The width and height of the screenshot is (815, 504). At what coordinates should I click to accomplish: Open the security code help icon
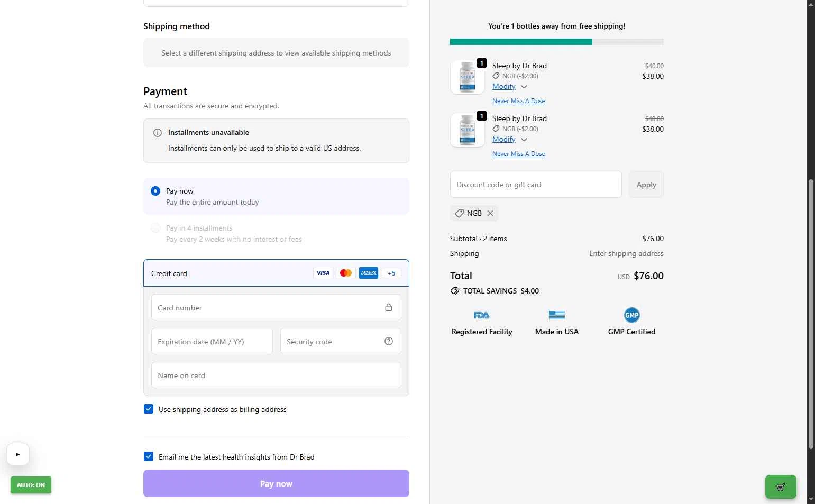[x=389, y=341]
